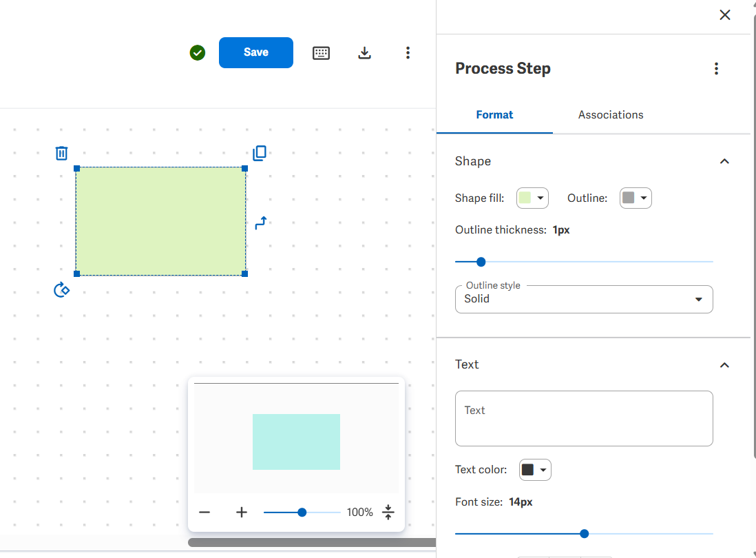This screenshot has height=558, width=756.
Task: Duplicate the shape with copy icon
Action: coord(260,153)
